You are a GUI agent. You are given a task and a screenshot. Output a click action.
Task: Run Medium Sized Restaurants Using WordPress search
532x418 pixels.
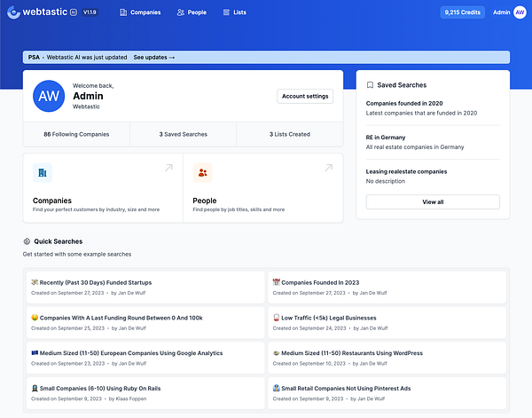tap(387, 358)
